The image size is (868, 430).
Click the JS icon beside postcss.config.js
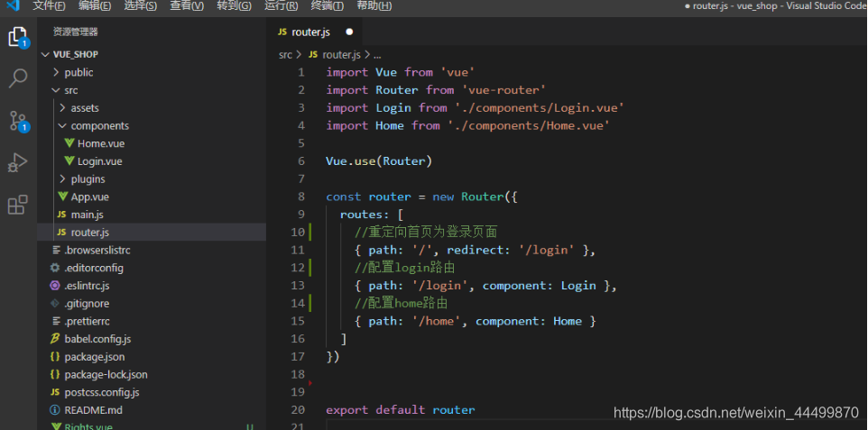(x=55, y=392)
